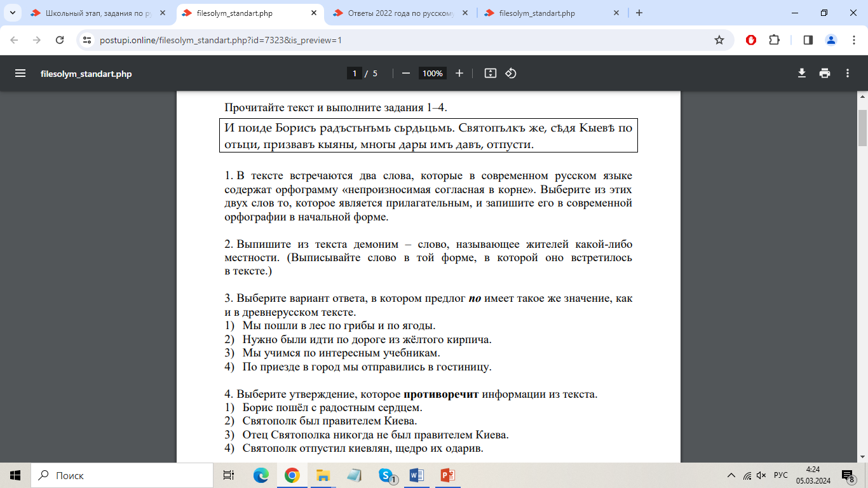Viewport: 868px width, 488px height.
Task: Open the PDF viewer sidebar menu
Action: (x=20, y=73)
